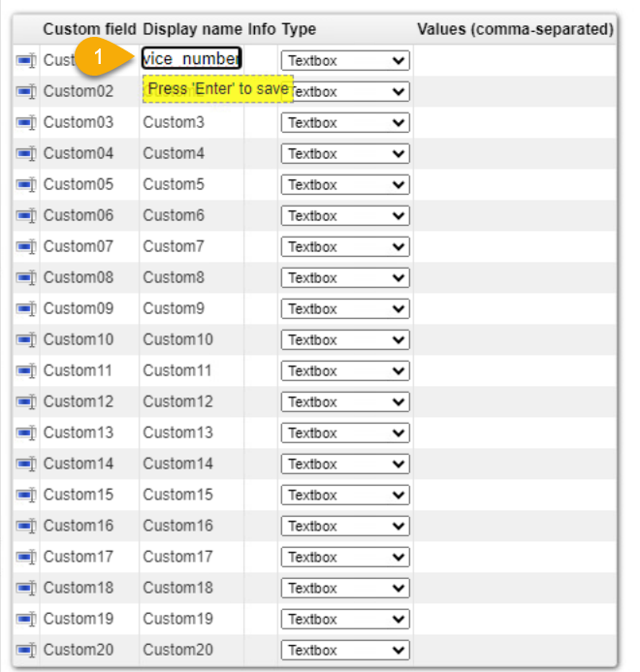Image resolution: width=640 pixels, height=672 pixels.
Task: Click the Type column header
Action: (299, 29)
